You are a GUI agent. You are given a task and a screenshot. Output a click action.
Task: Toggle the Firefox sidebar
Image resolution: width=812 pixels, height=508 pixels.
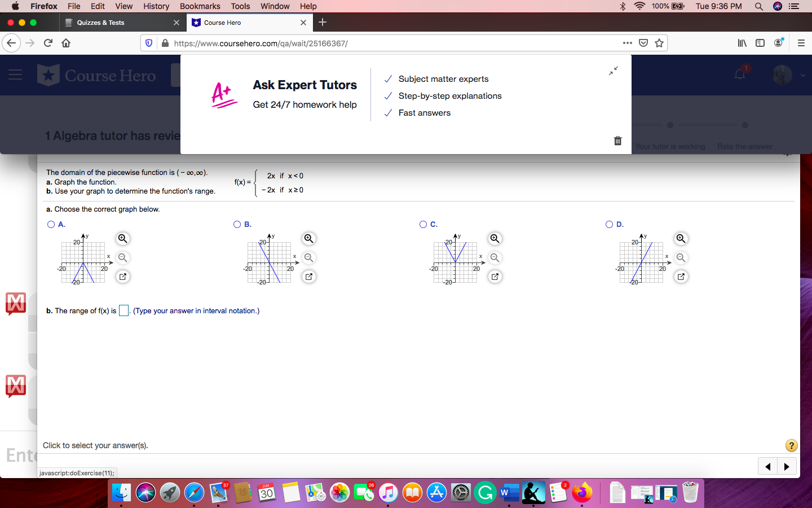pos(760,43)
